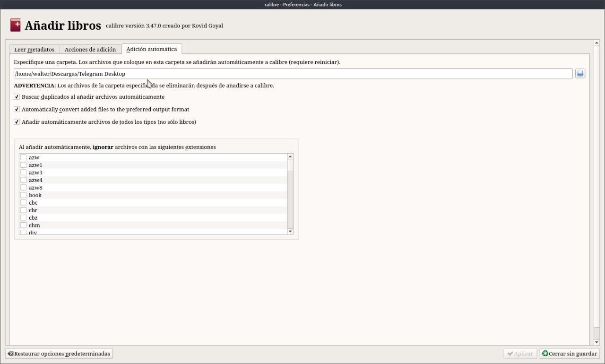The image size is (605, 364).
Task: Check the book extension checkbox
Action: click(x=23, y=195)
